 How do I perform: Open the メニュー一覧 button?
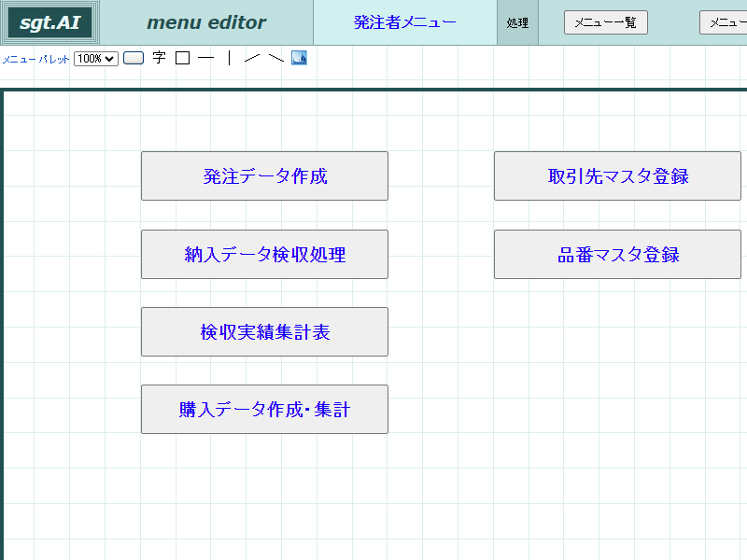(605, 22)
